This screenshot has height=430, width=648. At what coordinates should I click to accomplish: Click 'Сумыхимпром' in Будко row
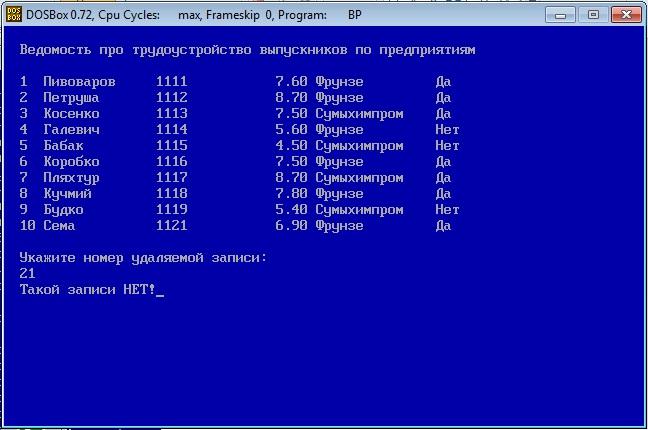coord(359,210)
